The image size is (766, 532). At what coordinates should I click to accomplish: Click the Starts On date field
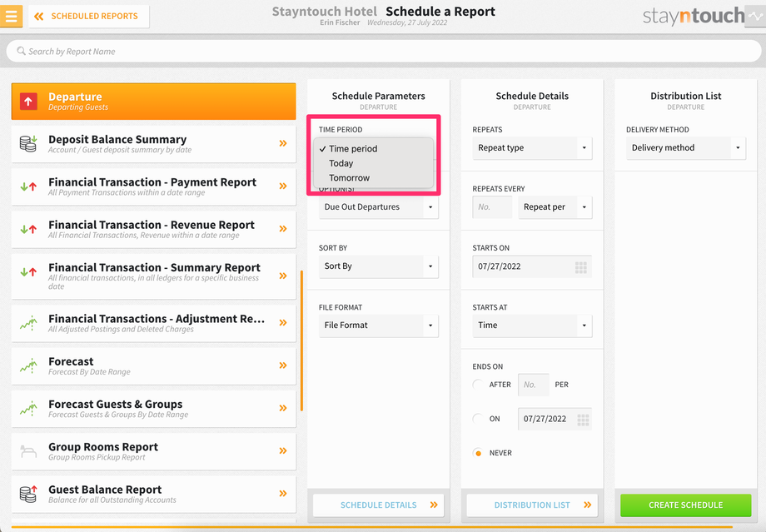pos(532,266)
